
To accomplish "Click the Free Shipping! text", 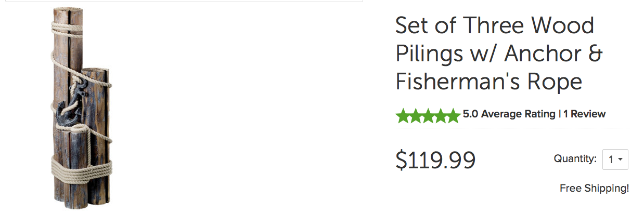I will (594, 188).
